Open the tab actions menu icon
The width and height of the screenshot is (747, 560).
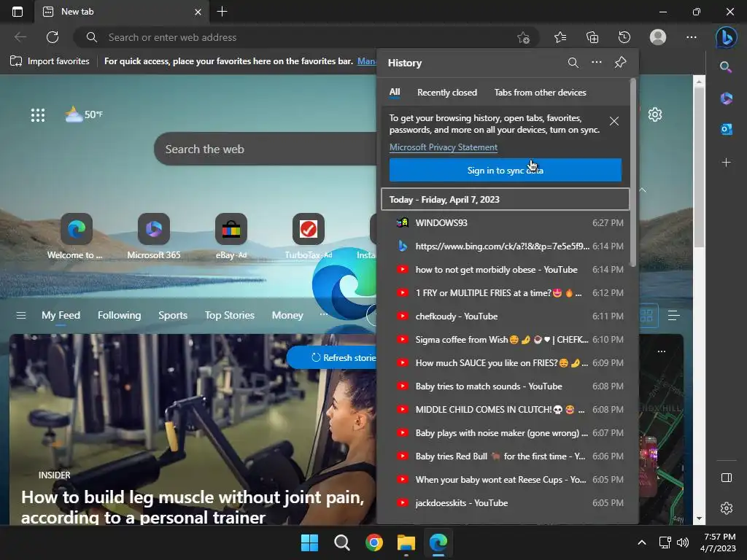(18, 12)
